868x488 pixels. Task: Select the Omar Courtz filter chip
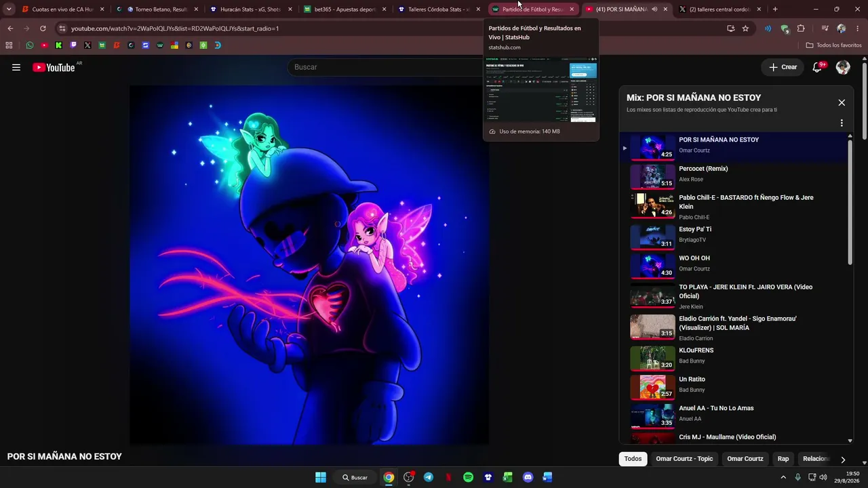click(745, 459)
